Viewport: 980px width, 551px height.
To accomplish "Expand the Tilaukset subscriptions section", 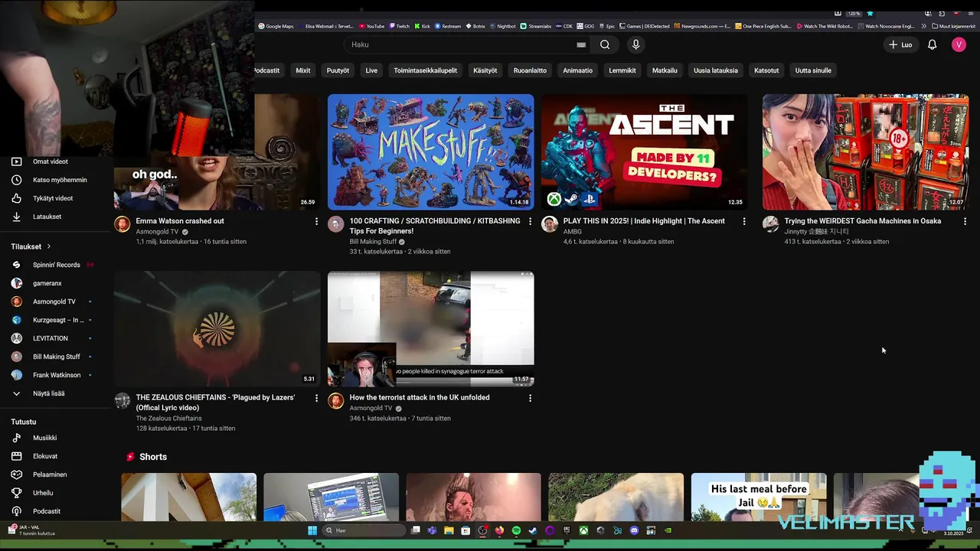I will pyautogui.click(x=31, y=246).
